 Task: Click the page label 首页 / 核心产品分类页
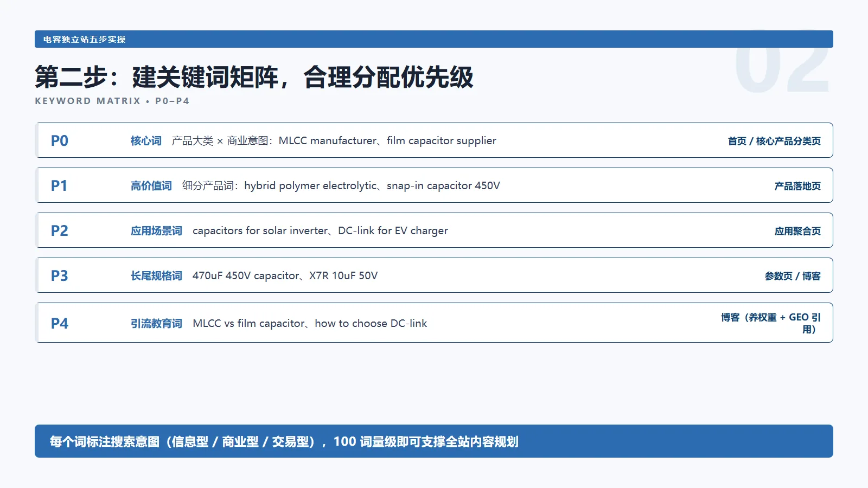click(x=774, y=142)
